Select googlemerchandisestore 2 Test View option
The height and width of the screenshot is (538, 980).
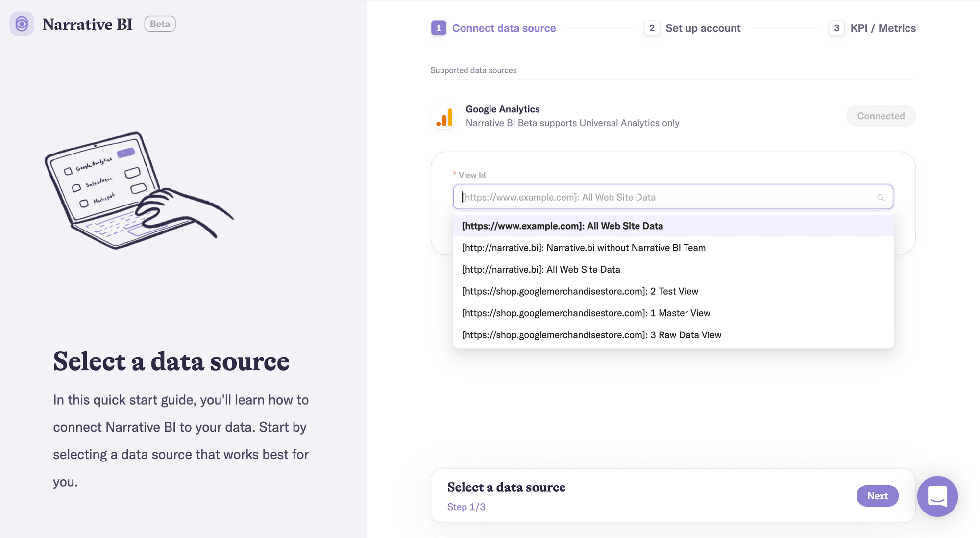point(580,291)
